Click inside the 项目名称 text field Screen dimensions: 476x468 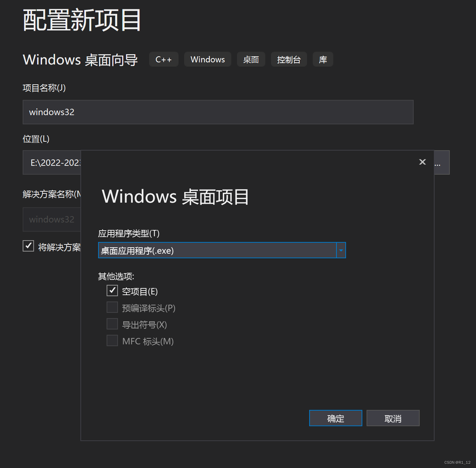click(x=218, y=112)
